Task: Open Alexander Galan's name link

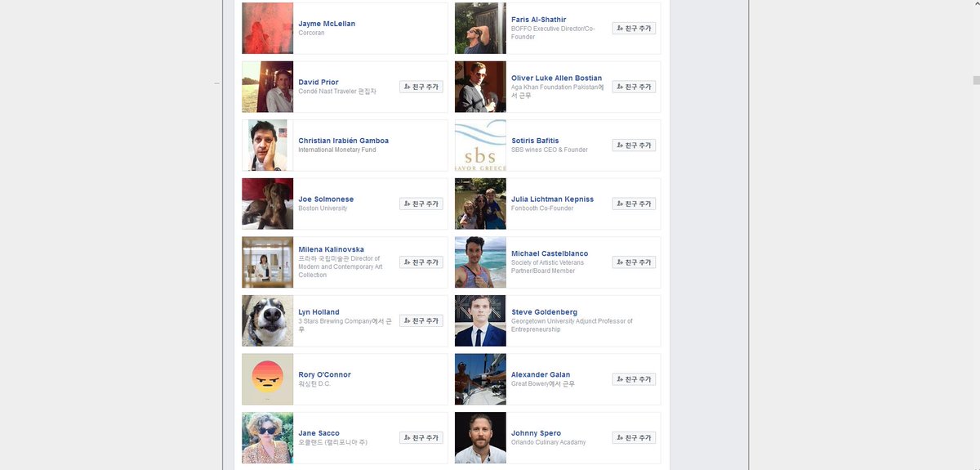Action: point(541,374)
